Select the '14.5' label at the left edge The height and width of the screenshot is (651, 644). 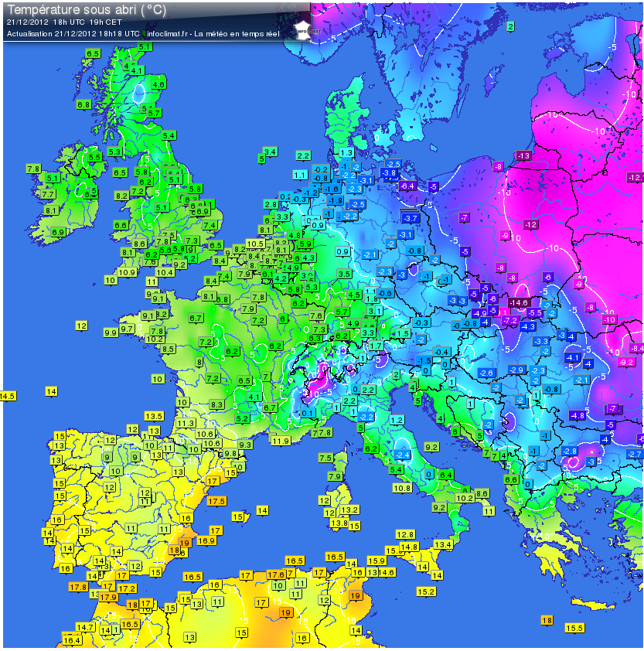click(x=9, y=396)
